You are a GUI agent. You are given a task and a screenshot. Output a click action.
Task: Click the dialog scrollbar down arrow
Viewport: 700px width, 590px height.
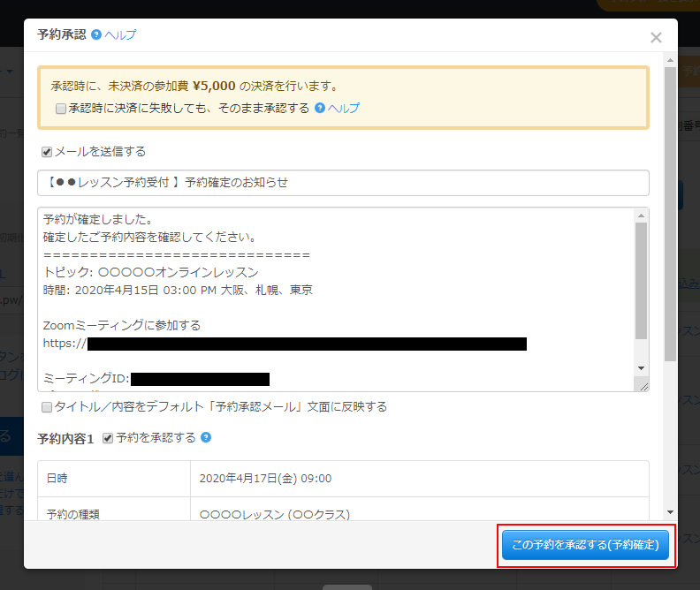[670, 512]
